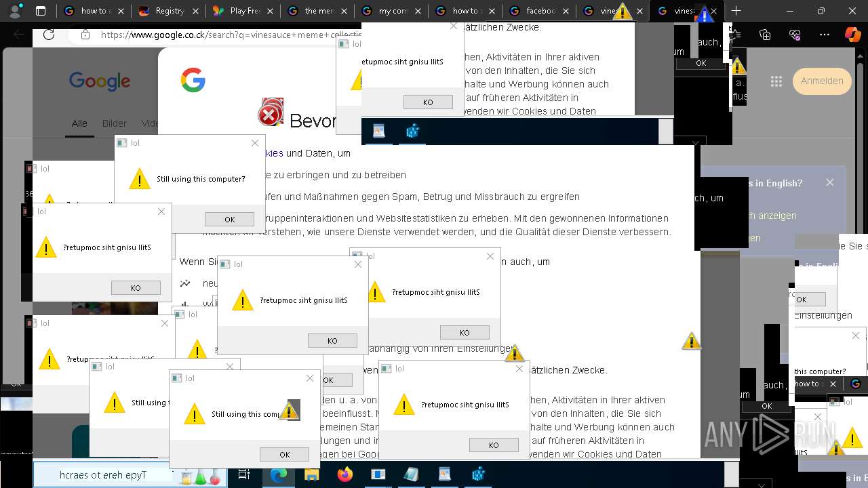This screenshot has height=488, width=868.
Task: Open the Google apps grid
Action: 776,81
